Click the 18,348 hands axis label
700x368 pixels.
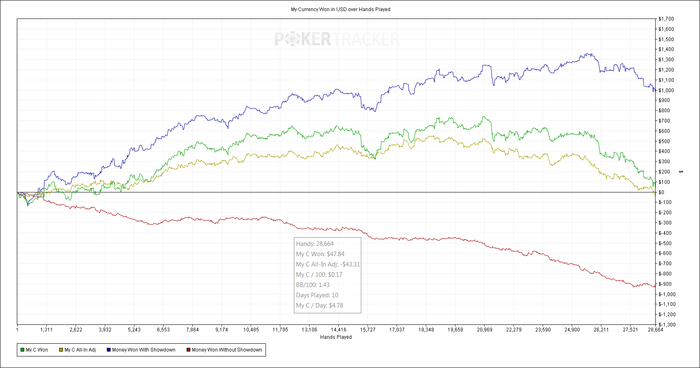coord(426,330)
